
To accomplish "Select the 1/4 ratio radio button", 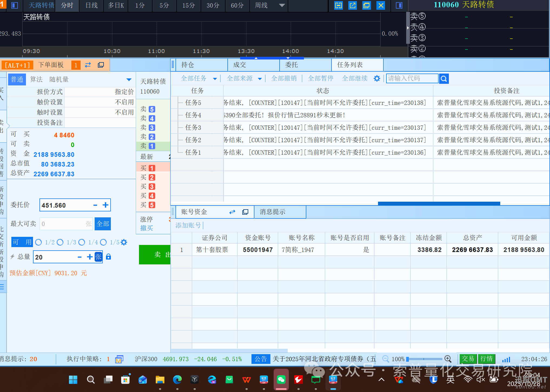I will click(x=82, y=242).
